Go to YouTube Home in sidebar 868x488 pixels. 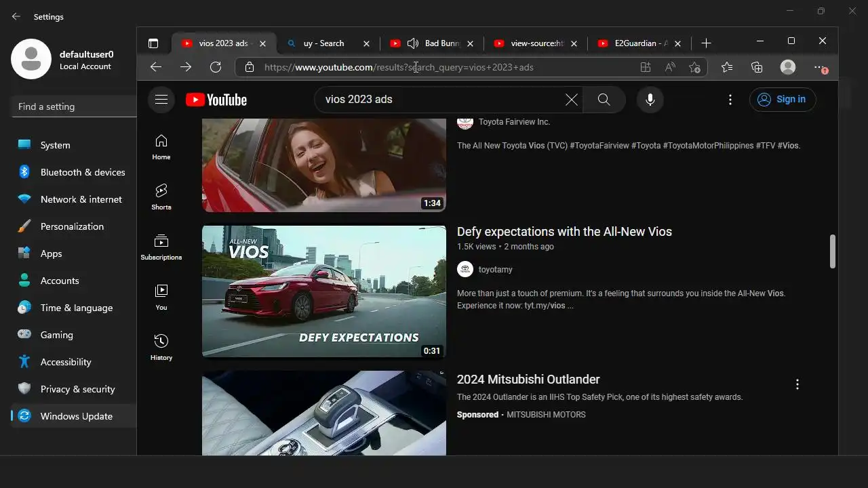pyautogui.click(x=161, y=147)
